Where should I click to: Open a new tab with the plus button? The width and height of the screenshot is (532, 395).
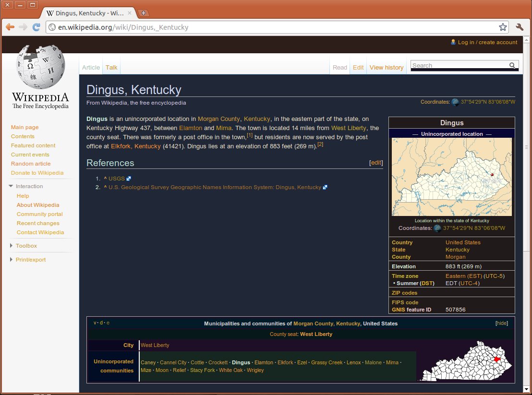(144, 13)
